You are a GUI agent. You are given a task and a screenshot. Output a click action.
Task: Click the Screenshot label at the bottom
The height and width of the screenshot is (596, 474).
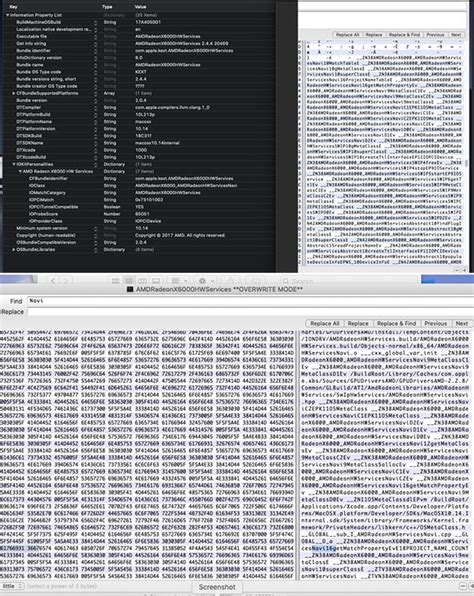tap(217, 587)
